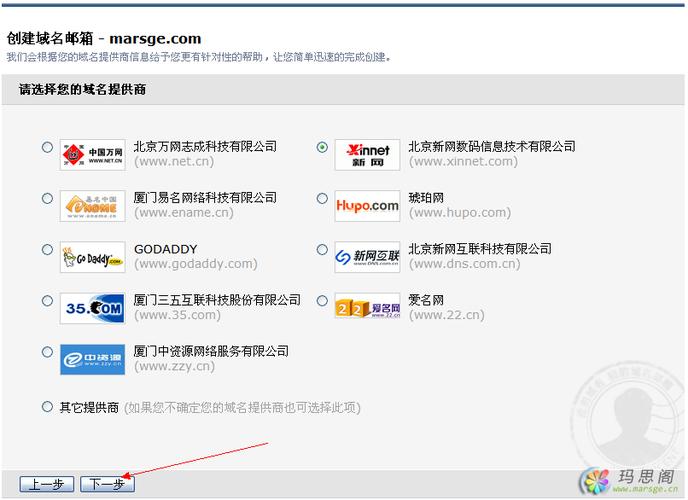Pick the 北京新网互联科技有限公司 radio button
The height and width of the screenshot is (500, 688).
click(322, 250)
